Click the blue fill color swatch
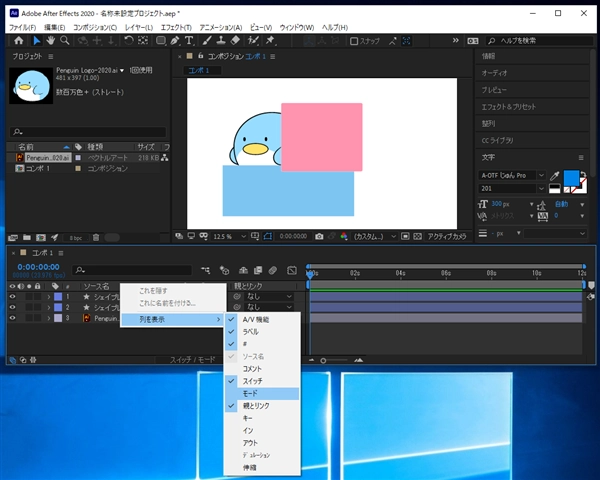 571,178
